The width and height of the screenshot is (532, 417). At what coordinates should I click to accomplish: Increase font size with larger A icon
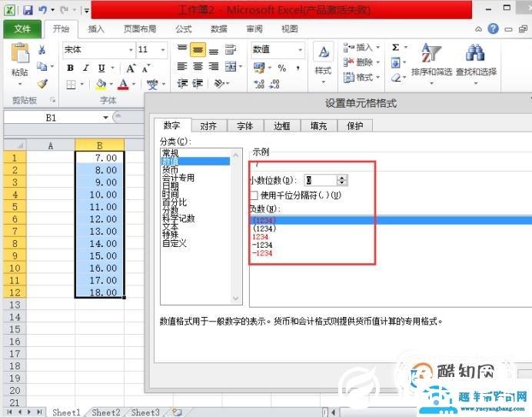pyautogui.click(x=131, y=68)
